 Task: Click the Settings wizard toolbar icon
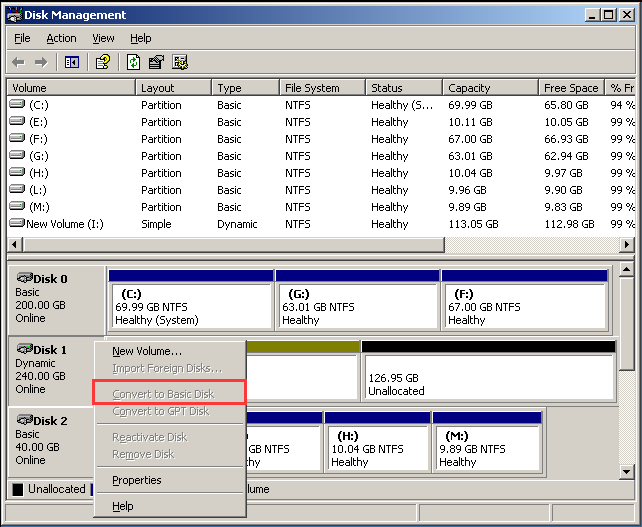tap(180, 63)
